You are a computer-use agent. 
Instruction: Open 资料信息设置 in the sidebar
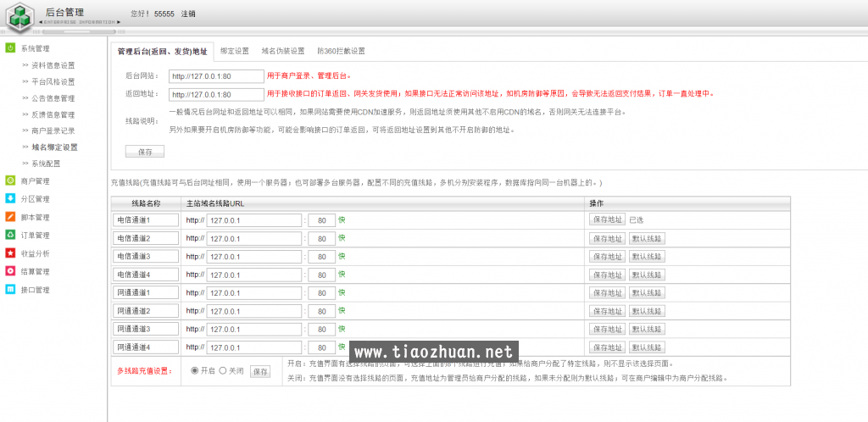coord(53,65)
